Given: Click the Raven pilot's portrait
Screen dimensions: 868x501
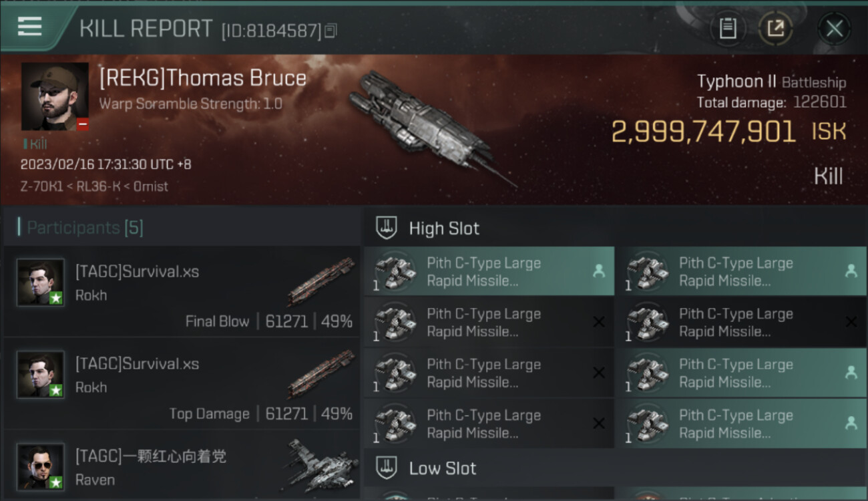Looking at the screenshot, I should pyautogui.click(x=41, y=466).
